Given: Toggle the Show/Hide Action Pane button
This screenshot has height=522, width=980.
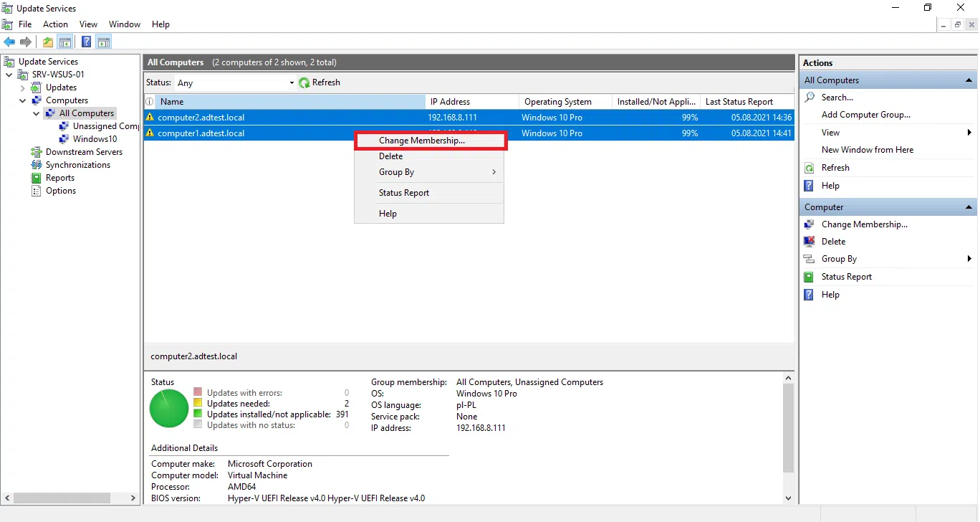Looking at the screenshot, I should pos(104,42).
